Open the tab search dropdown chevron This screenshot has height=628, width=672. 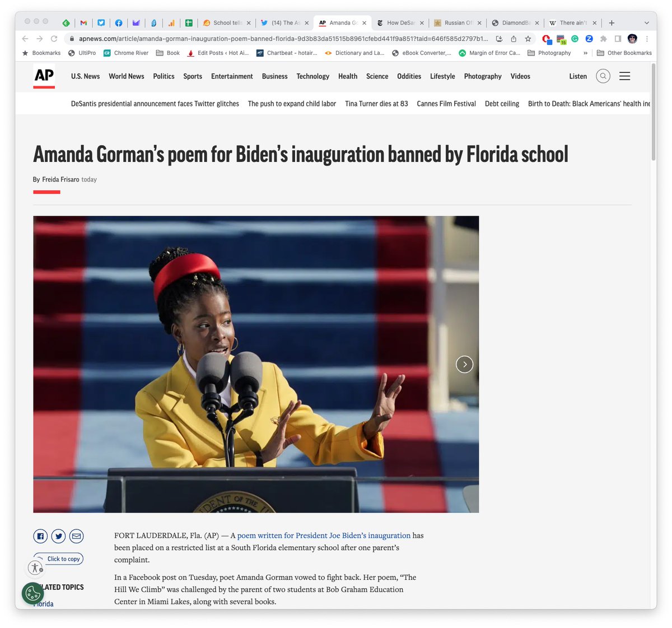click(647, 23)
